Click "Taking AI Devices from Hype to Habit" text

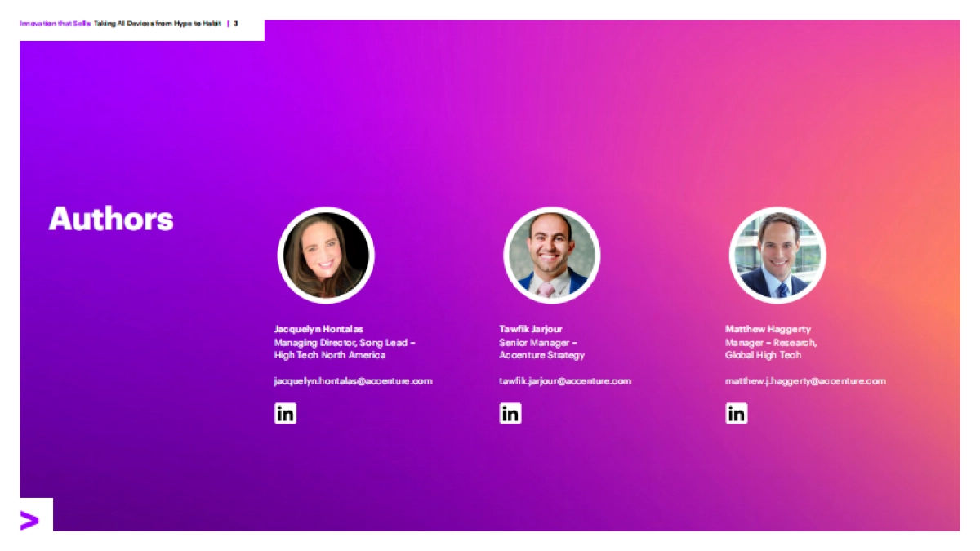(x=157, y=24)
